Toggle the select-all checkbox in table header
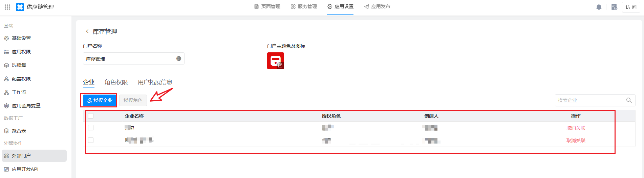This screenshot has height=178, width=644. pyautogui.click(x=91, y=116)
